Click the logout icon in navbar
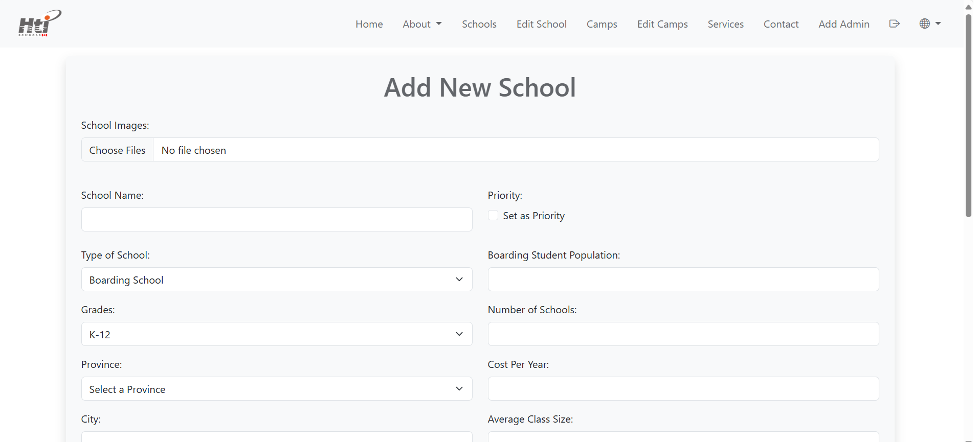 point(894,24)
